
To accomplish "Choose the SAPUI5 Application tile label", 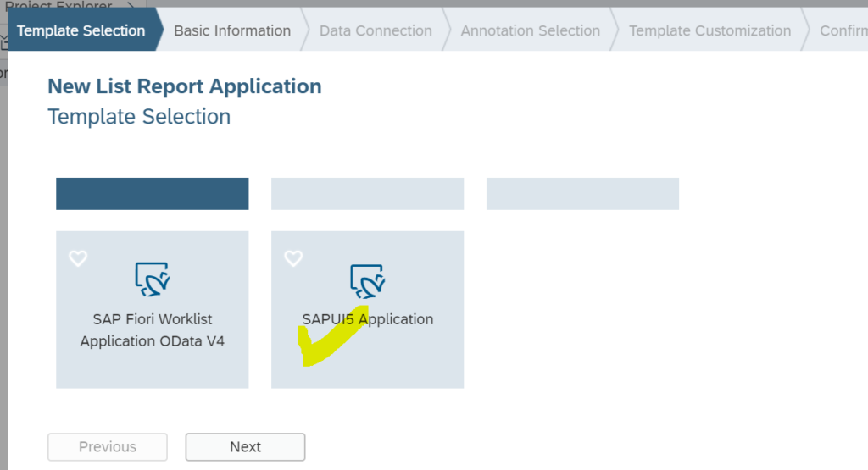I will point(368,319).
